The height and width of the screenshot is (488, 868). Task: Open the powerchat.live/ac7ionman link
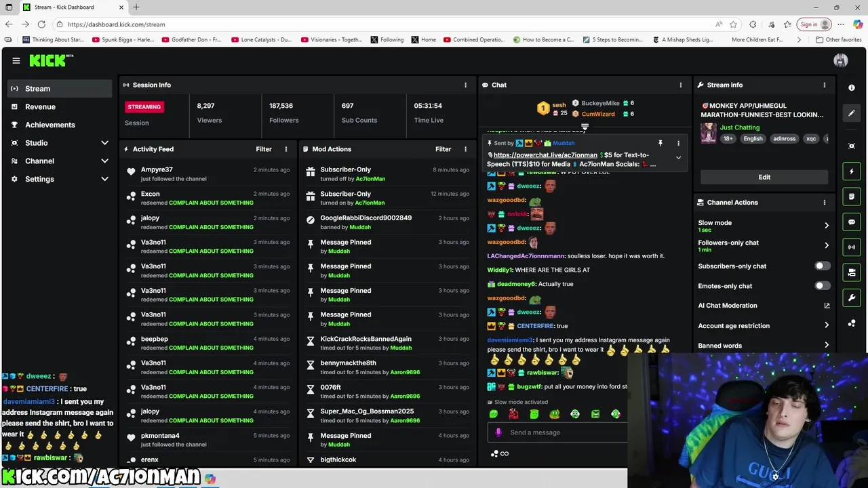coord(545,155)
